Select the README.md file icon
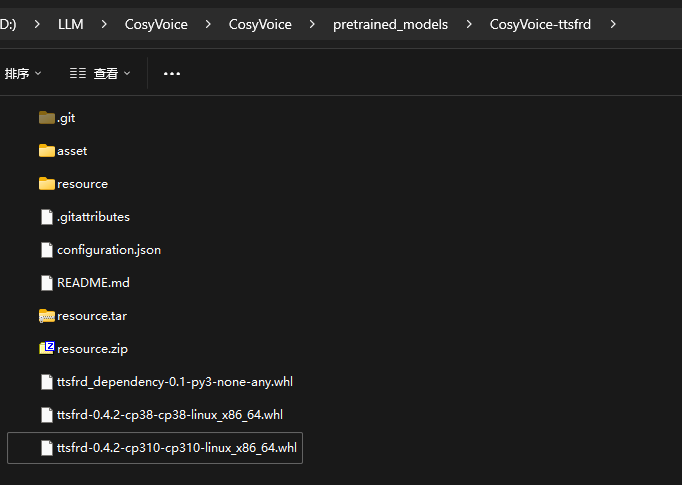 tap(47, 283)
